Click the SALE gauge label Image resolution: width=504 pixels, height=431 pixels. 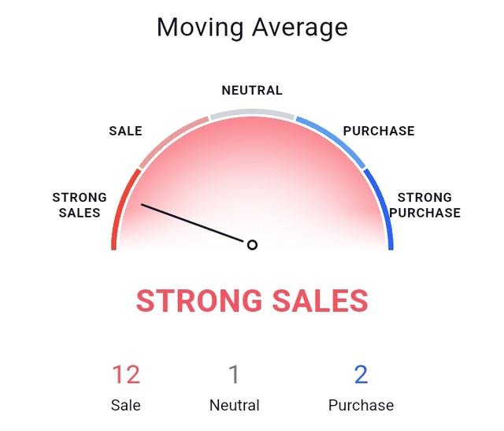tap(126, 131)
